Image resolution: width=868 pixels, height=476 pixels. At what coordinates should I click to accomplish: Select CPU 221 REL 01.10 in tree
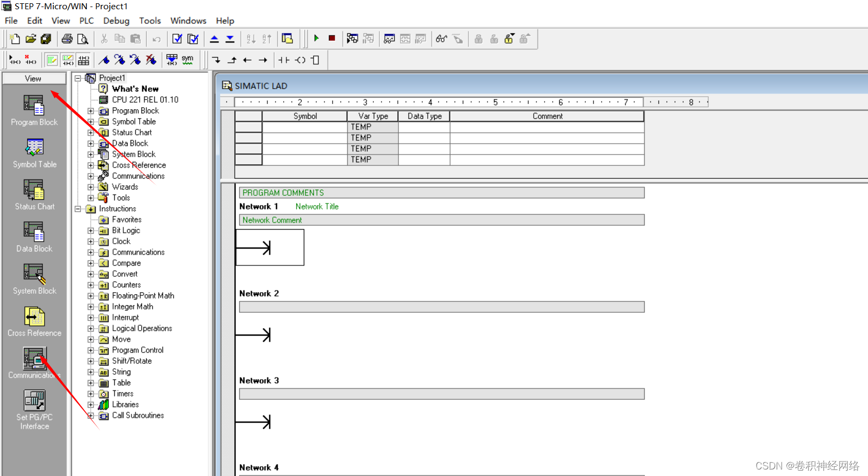pyautogui.click(x=145, y=100)
